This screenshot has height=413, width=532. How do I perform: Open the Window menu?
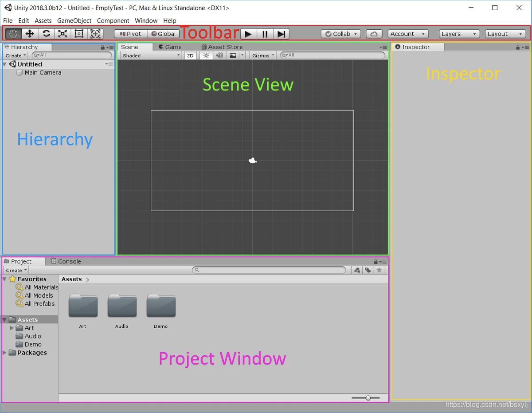pos(146,20)
